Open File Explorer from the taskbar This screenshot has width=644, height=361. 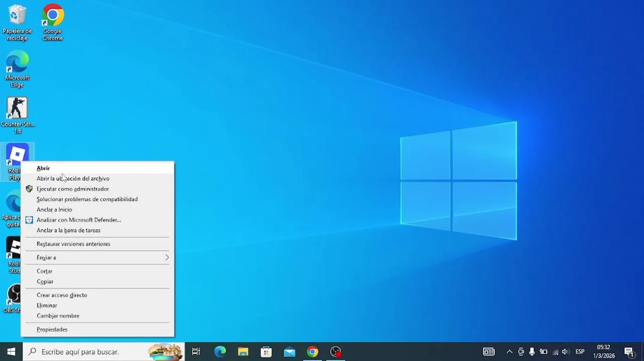click(243, 351)
